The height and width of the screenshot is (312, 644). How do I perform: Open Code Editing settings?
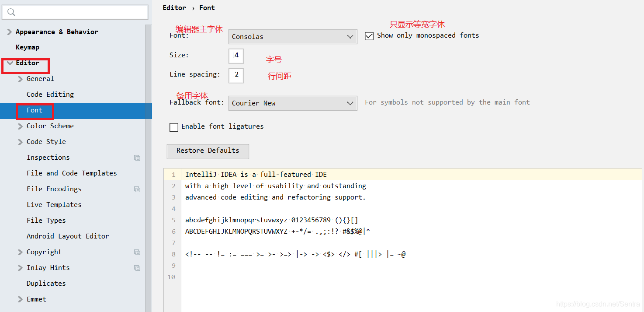(50, 95)
